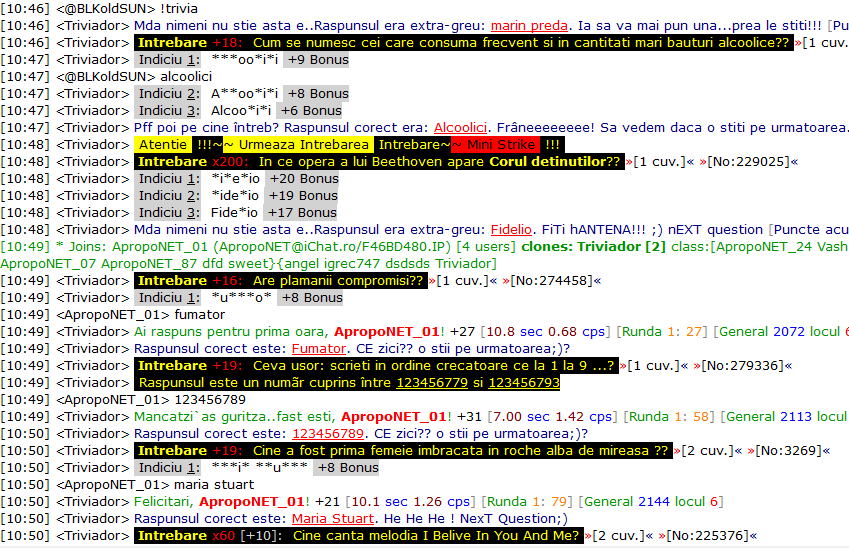The height and width of the screenshot is (548, 849).
Task: Click the underlined number '123456779'
Action: tap(432, 383)
